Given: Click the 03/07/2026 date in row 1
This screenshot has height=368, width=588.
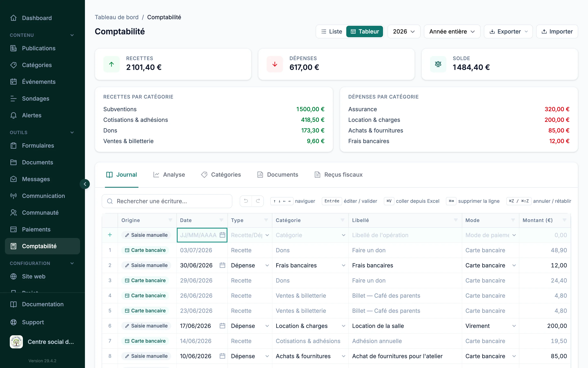Looking at the screenshot, I should pyautogui.click(x=196, y=250).
